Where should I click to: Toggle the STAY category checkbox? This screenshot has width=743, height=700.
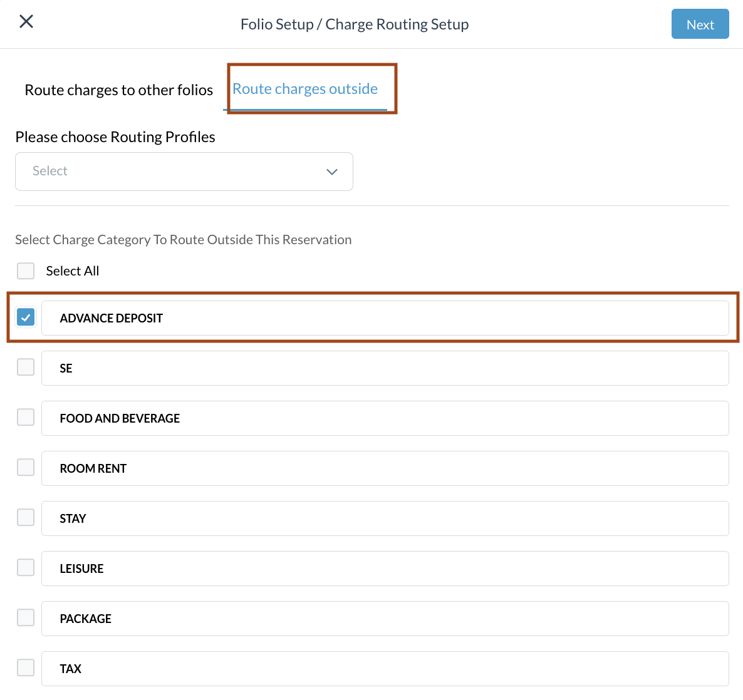pyautogui.click(x=26, y=517)
